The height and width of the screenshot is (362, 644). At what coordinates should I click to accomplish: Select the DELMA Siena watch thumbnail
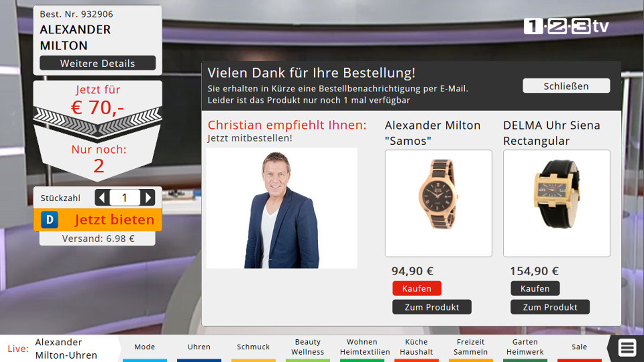[557, 203]
